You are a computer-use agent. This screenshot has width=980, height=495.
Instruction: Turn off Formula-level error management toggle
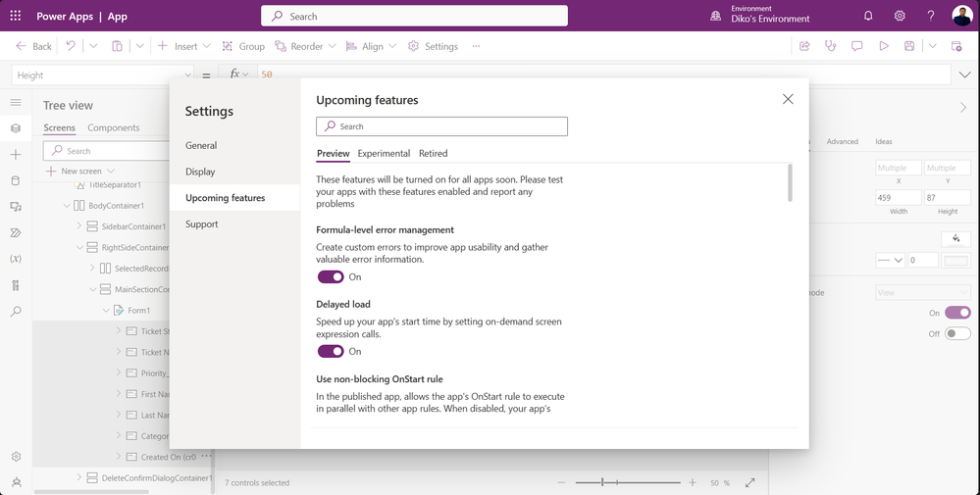[x=331, y=276]
